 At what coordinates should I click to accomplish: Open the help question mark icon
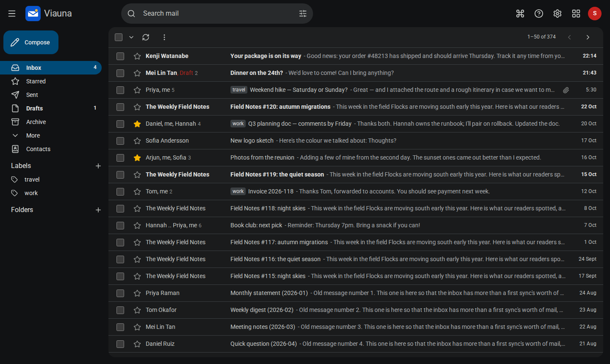coord(539,14)
